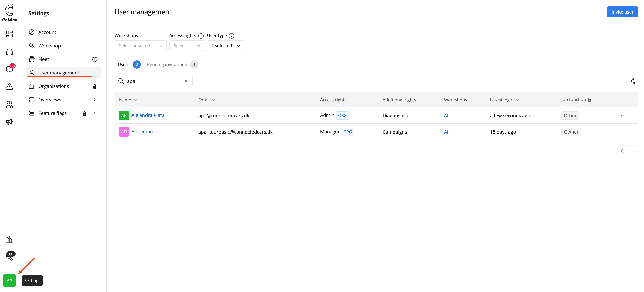Screen dimensions: 644x292
Task: Clear the search field with X icon
Action: tap(186, 81)
